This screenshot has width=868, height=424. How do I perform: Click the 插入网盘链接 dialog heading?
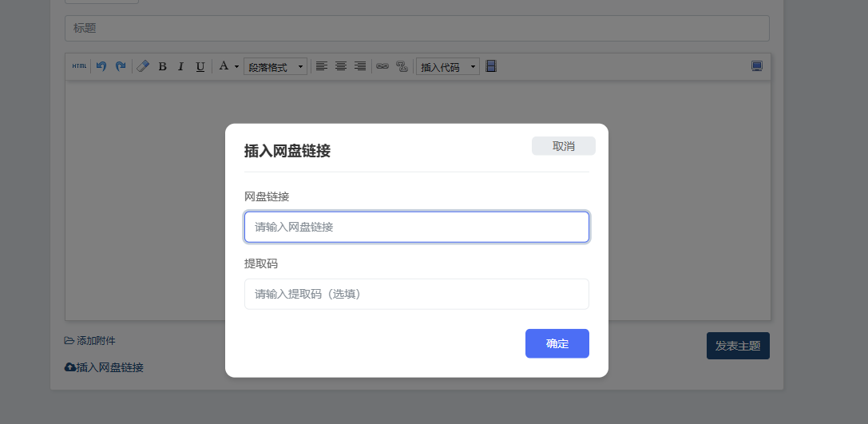click(x=287, y=151)
